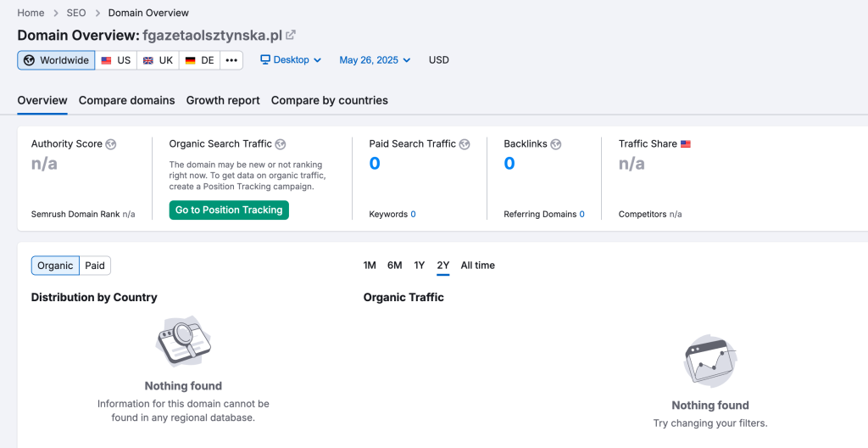
Task: Click the Distribution by Country heading
Action: [94, 298]
